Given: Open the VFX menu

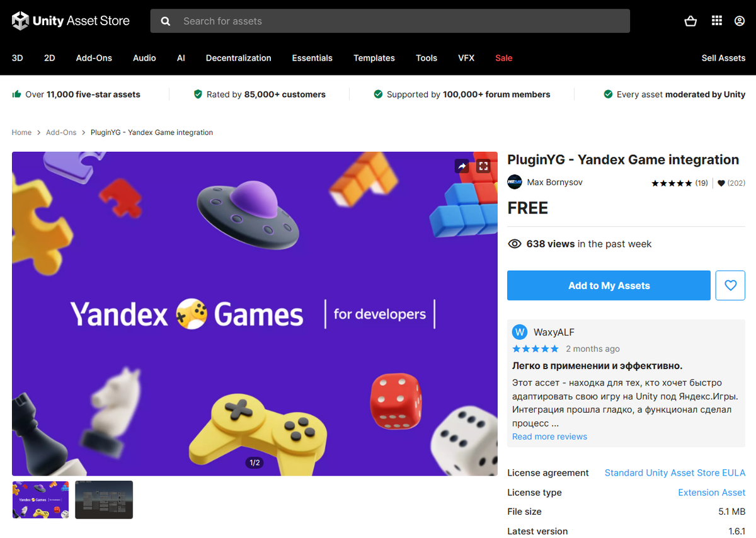Looking at the screenshot, I should click(466, 58).
